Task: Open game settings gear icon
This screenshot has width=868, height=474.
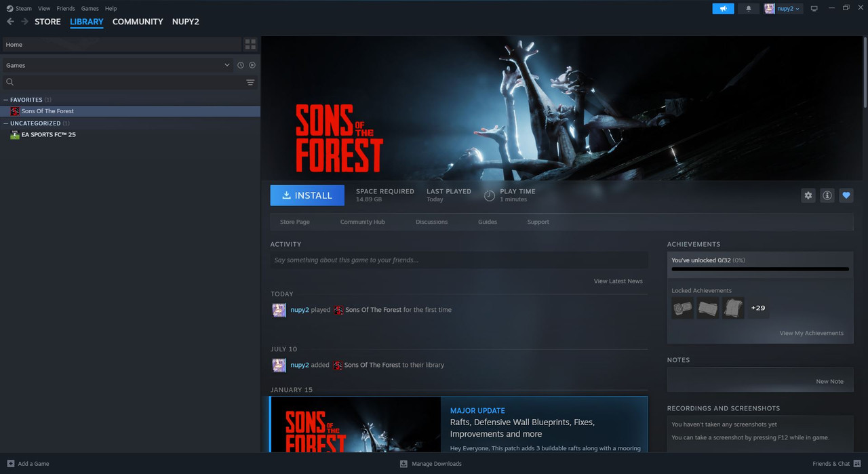Action: click(x=808, y=195)
